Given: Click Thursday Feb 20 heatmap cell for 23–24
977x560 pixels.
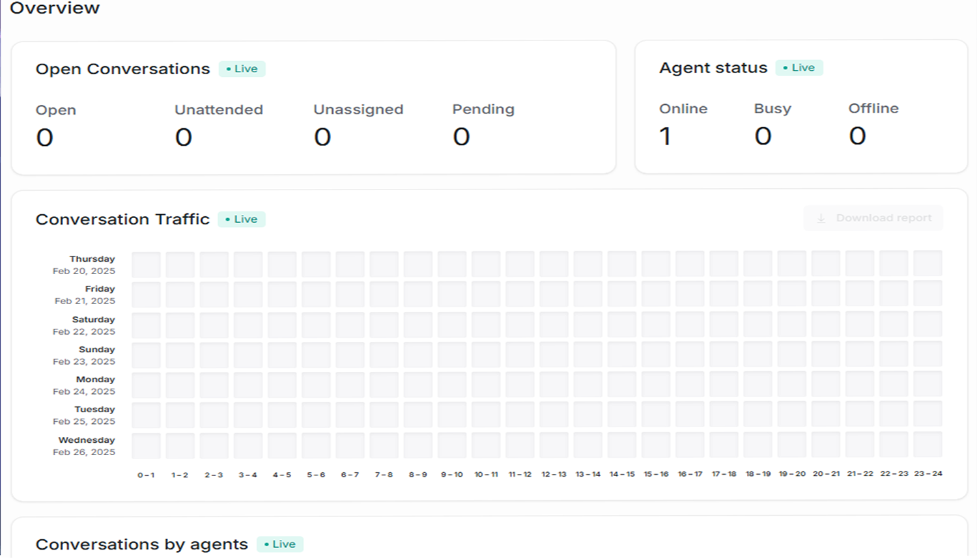Looking at the screenshot, I should 927,264.
